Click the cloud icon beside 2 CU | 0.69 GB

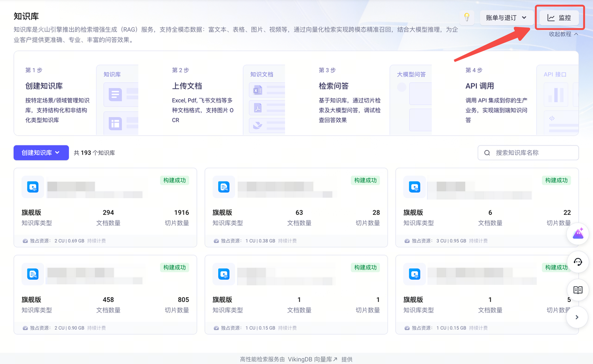click(x=25, y=241)
